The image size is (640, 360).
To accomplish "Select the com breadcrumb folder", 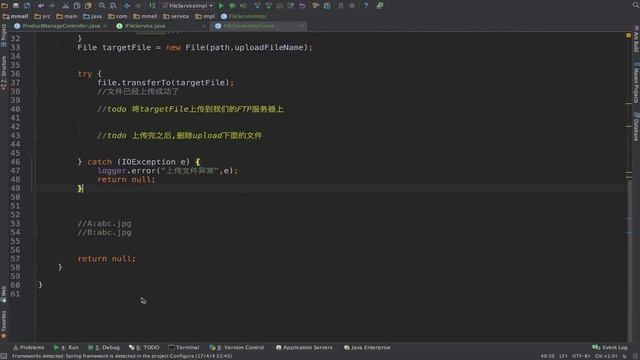I will pos(118,16).
